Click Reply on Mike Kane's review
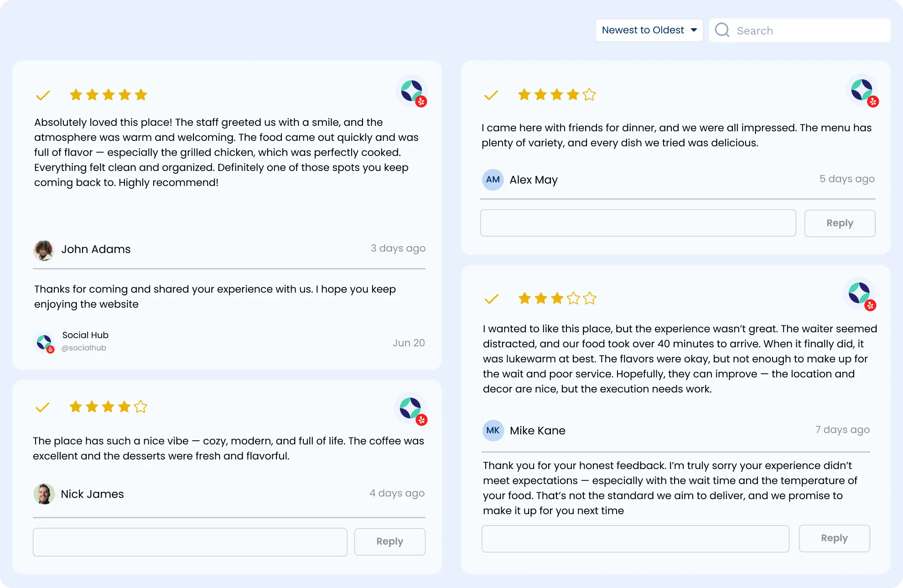 click(x=834, y=538)
